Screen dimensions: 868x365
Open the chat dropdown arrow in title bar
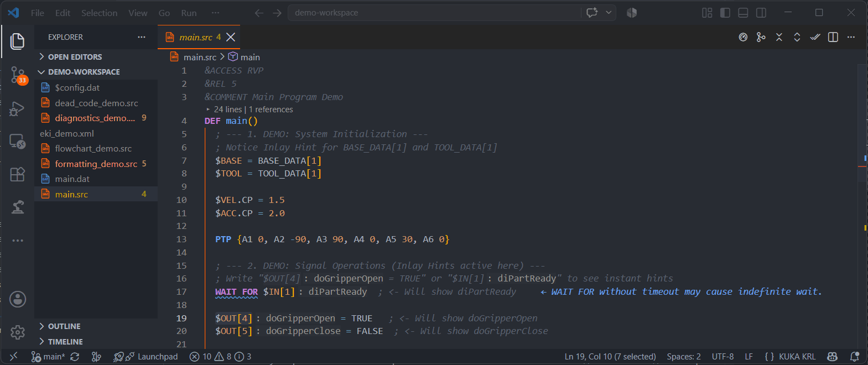[609, 13]
